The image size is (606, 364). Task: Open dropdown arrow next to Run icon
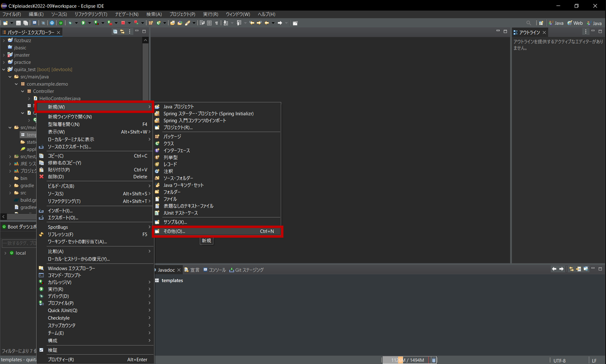click(90, 23)
